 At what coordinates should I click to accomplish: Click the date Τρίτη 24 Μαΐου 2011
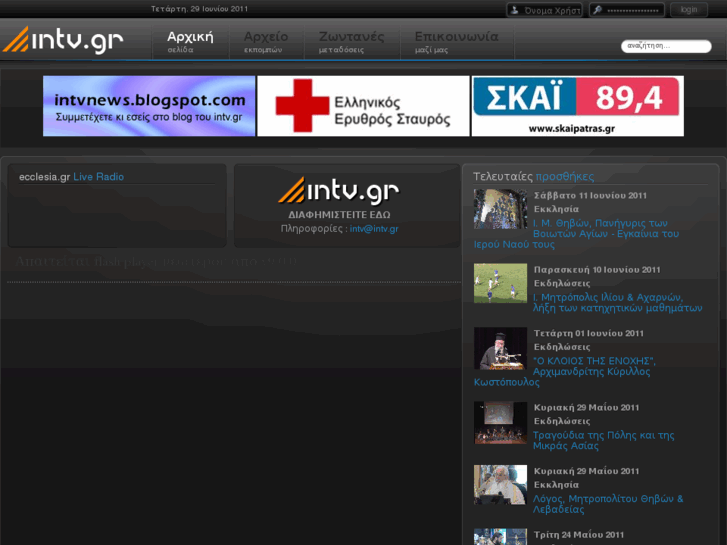579,535
